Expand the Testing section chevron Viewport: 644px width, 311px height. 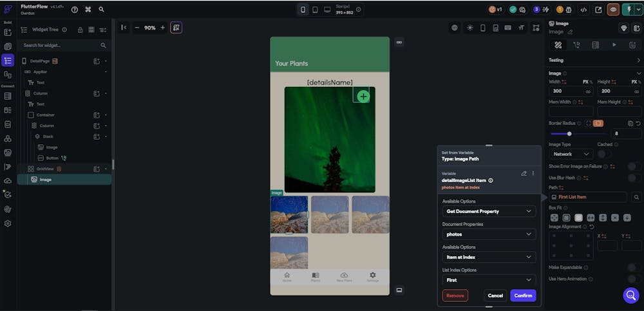(x=638, y=61)
